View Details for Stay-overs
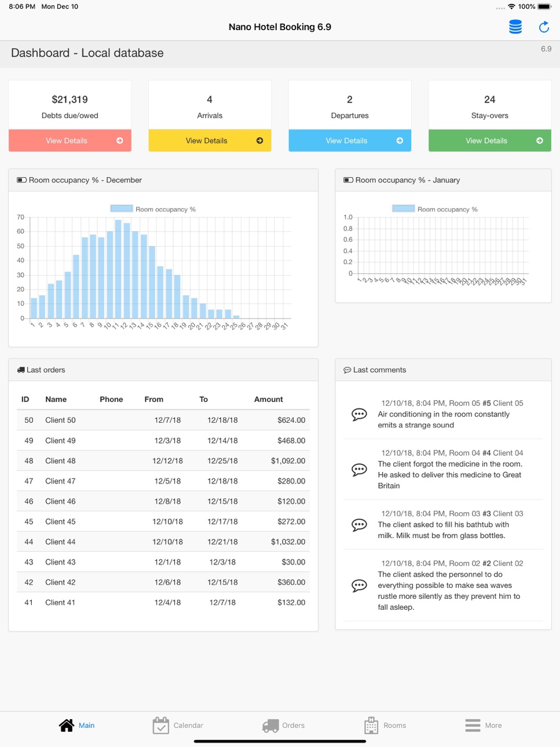Screen dimensions: 560x747 (x=490, y=141)
